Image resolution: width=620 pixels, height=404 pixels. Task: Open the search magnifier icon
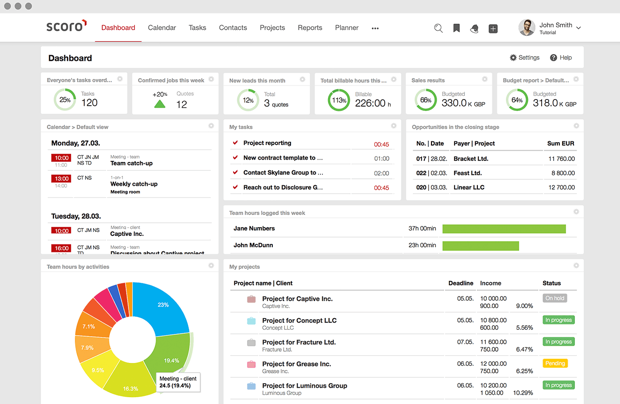[438, 28]
